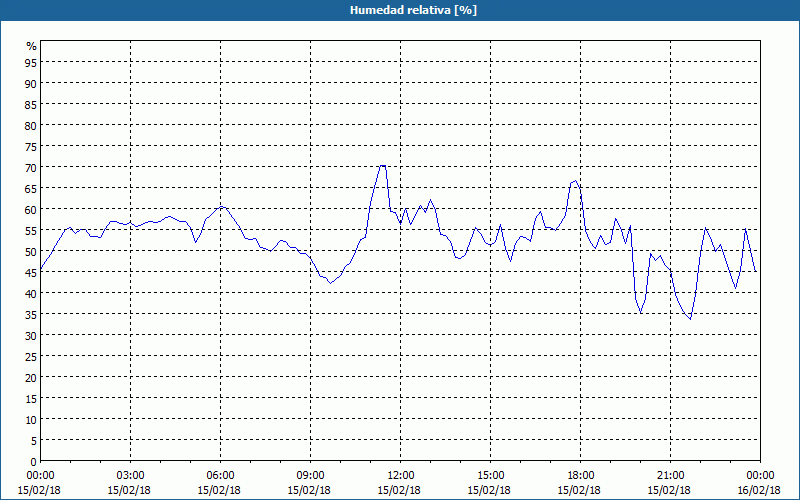This screenshot has height=500, width=800.
Task: Select the "95" y-axis label
Action: [31, 62]
